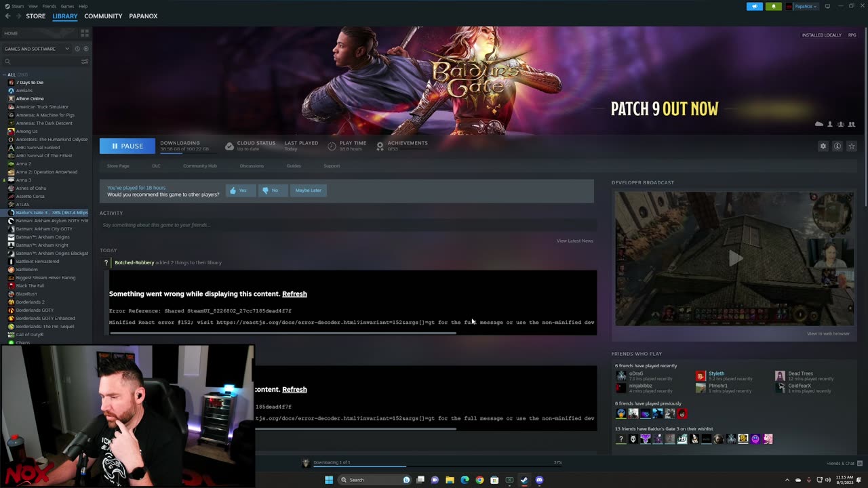Image resolution: width=868 pixels, height=488 pixels.
Task: Click the Play Time clock icon
Action: (x=332, y=146)
